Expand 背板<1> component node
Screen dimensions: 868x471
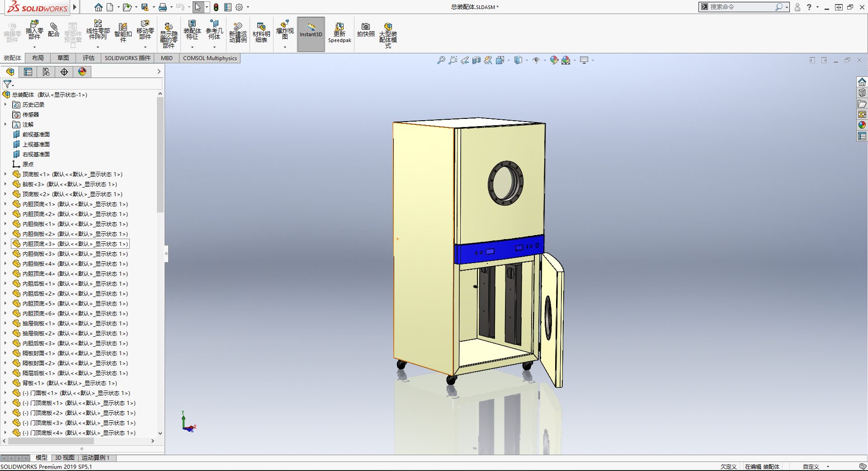click(x=5, y=383)
